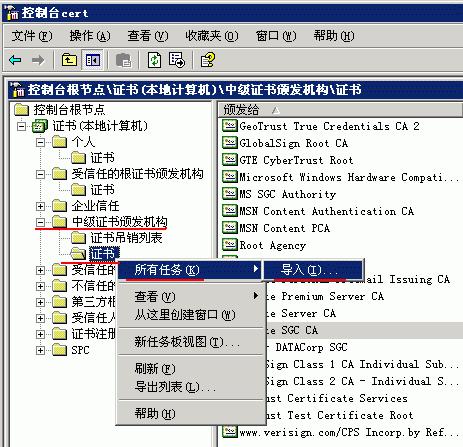This screenshot has width=463, height=447.
Task: Click the Export list toolbar icon
Action: (x=177, y=60)
